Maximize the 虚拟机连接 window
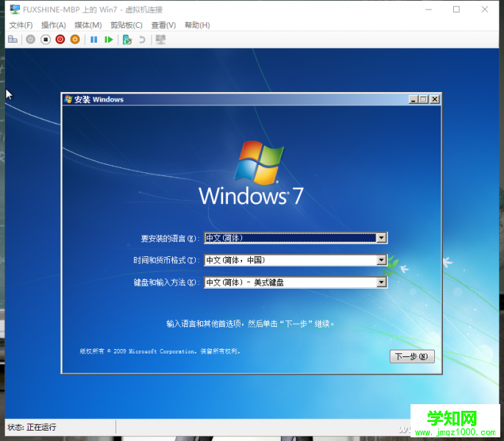Screen dimensions: 504x441 click(456, 10)
